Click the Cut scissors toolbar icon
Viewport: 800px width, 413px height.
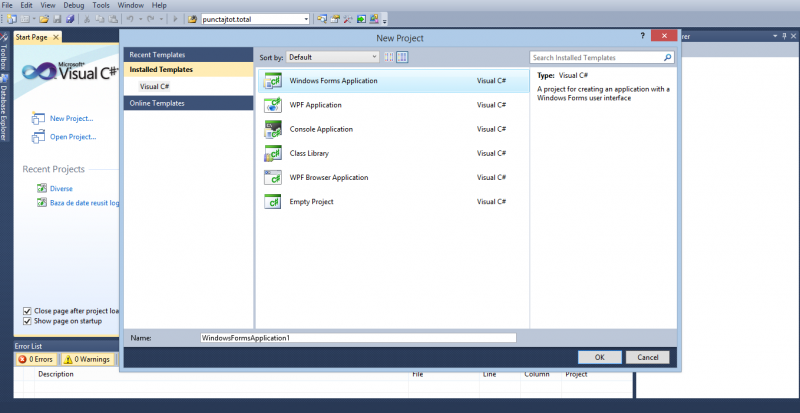pos(87,19)
